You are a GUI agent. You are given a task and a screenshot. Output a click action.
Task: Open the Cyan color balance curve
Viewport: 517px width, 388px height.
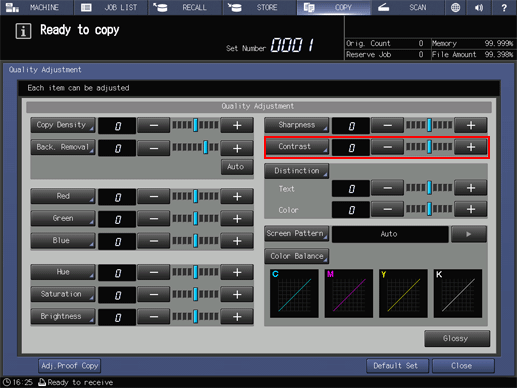(294, 293)
